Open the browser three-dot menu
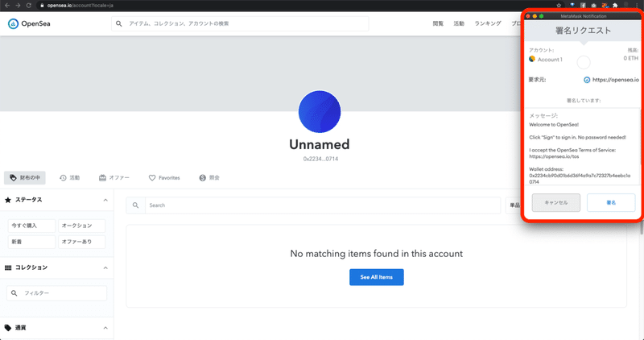 pyautogui.click(x=638, y=6)
